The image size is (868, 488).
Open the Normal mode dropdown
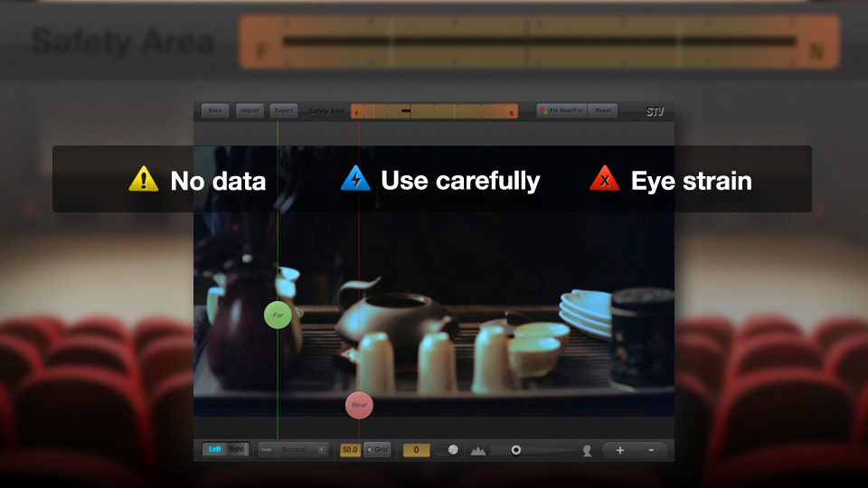(x=293, y=449)
